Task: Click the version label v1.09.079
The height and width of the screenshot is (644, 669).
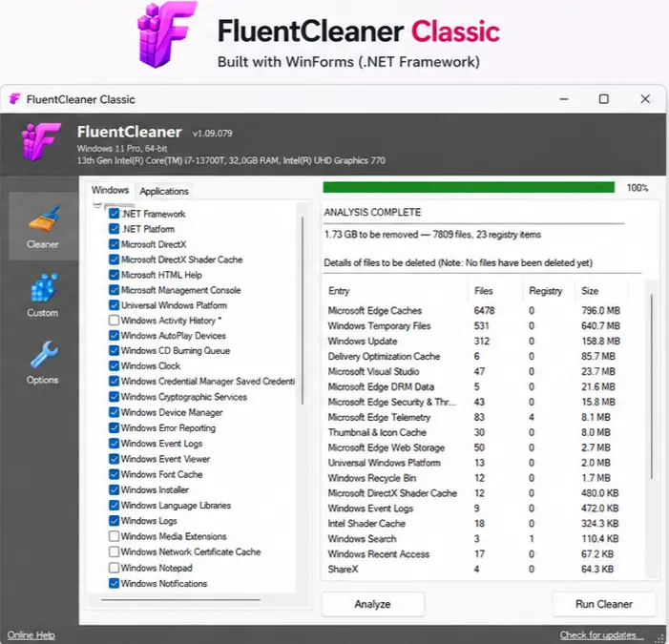Action: [x=212, y=133]
